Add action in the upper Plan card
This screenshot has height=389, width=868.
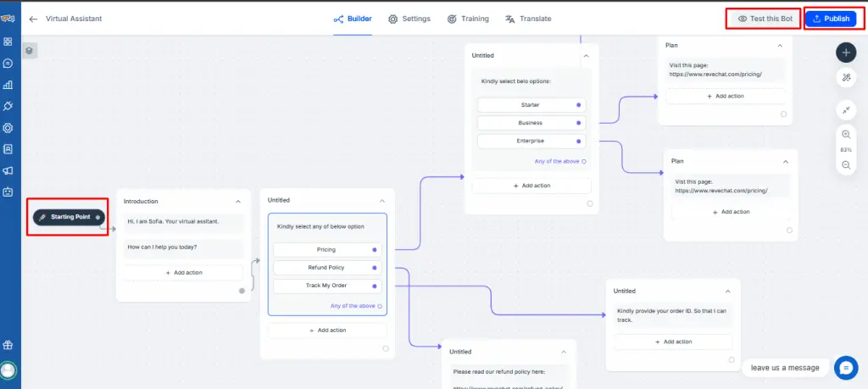[x=726, y=97]
